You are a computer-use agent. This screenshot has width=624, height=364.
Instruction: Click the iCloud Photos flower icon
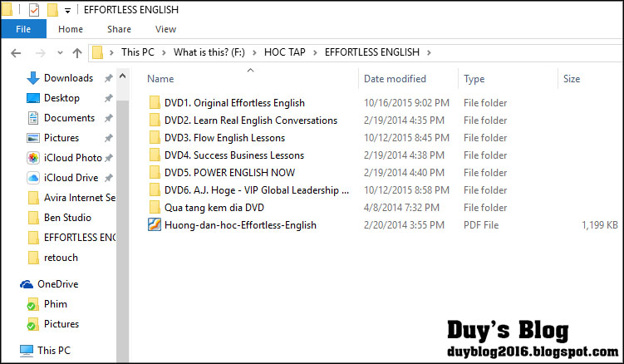33,158
